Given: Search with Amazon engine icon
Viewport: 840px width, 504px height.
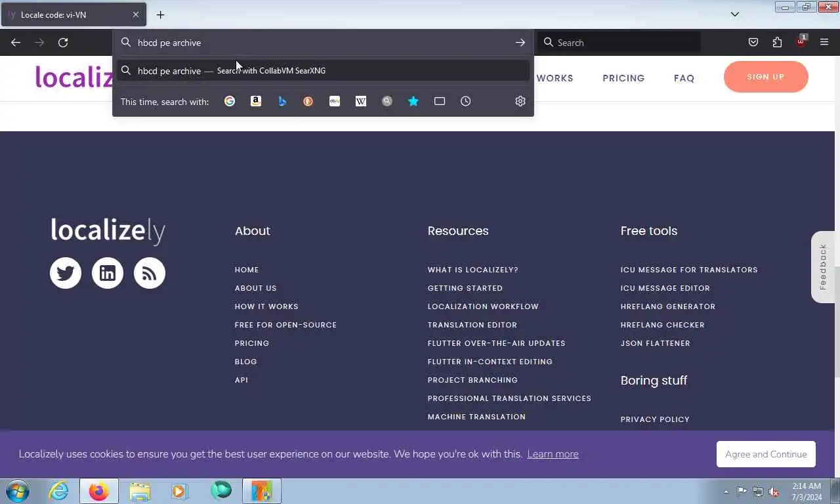Looking at the screenshot, I should [256, 101].
